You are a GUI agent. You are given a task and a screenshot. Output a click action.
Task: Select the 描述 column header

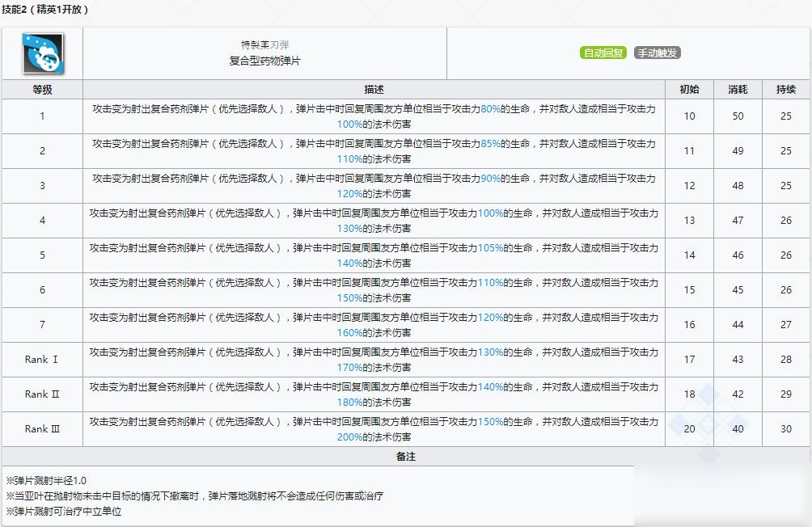click(374, 90)
